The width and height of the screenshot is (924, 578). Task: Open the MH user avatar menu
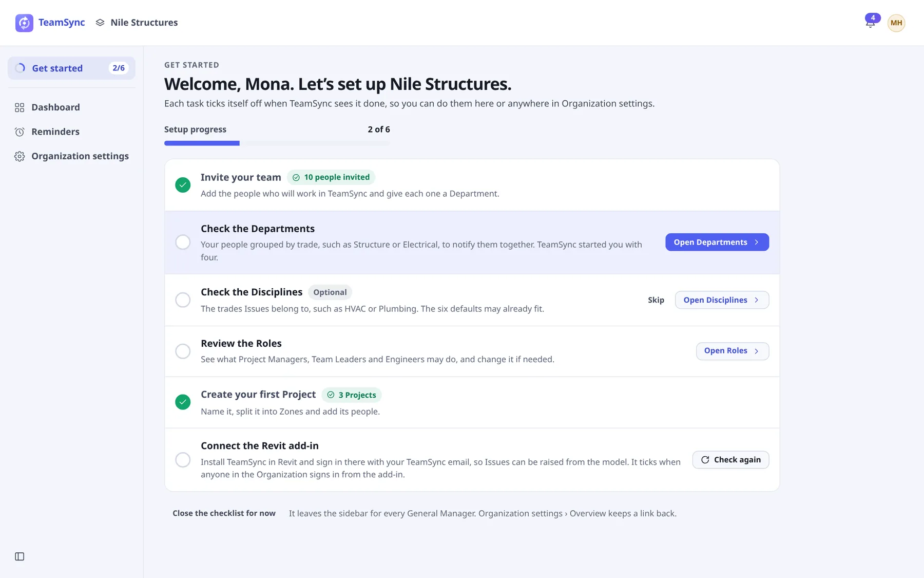click(x=896, y=23)
